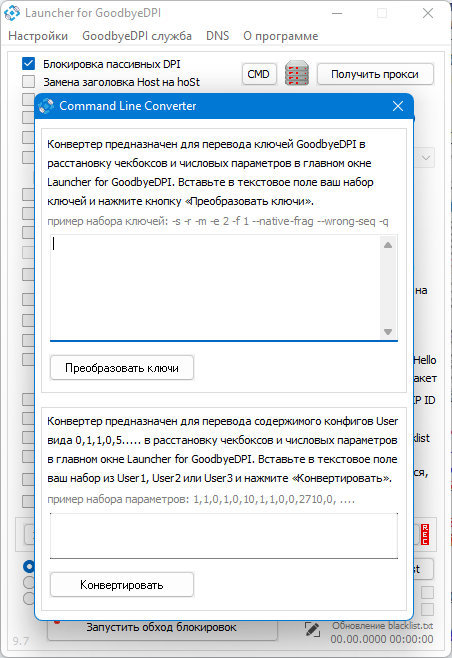The image size is (452, 658).
Task: Close the Launcher for GoodbyeDPI window
Action: click(x=428, y=13)
